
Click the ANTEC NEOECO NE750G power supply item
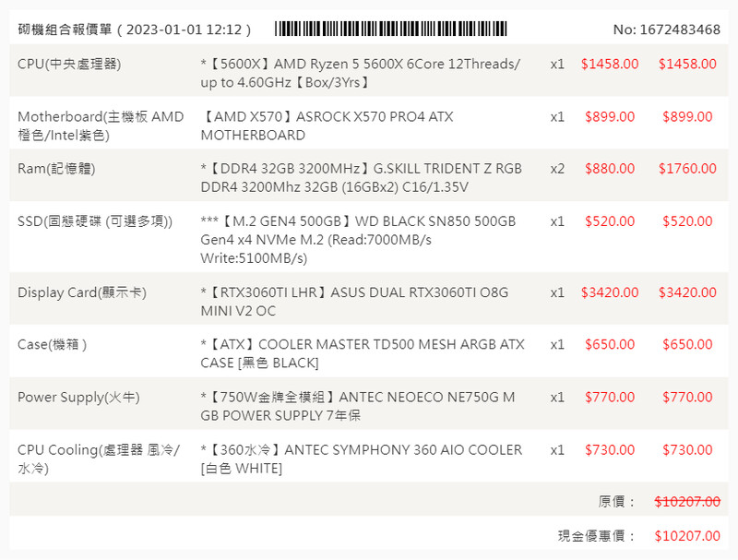pos(358,406)
